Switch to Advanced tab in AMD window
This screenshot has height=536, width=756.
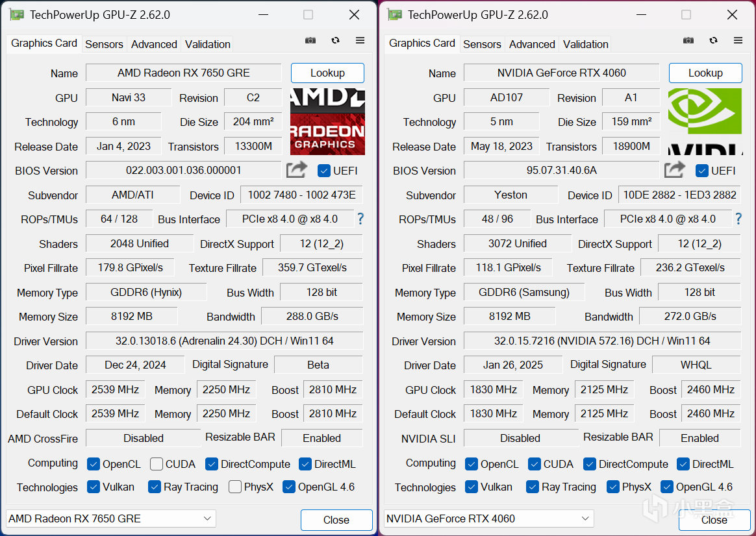pyautogui.click(x=154, y=44)
